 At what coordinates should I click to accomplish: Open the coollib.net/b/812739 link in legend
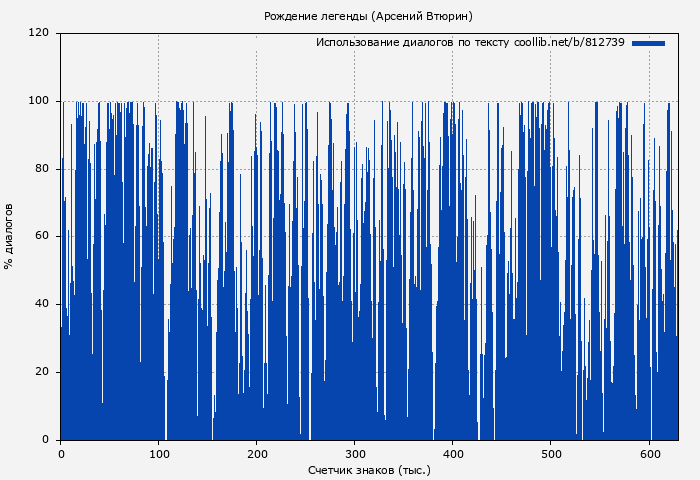569,43
